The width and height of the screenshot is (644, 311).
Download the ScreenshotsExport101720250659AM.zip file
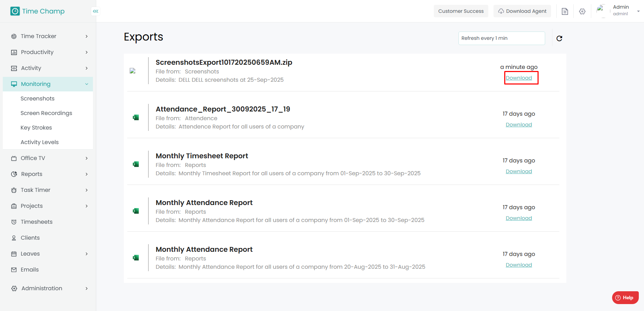(x=519, y=78)
